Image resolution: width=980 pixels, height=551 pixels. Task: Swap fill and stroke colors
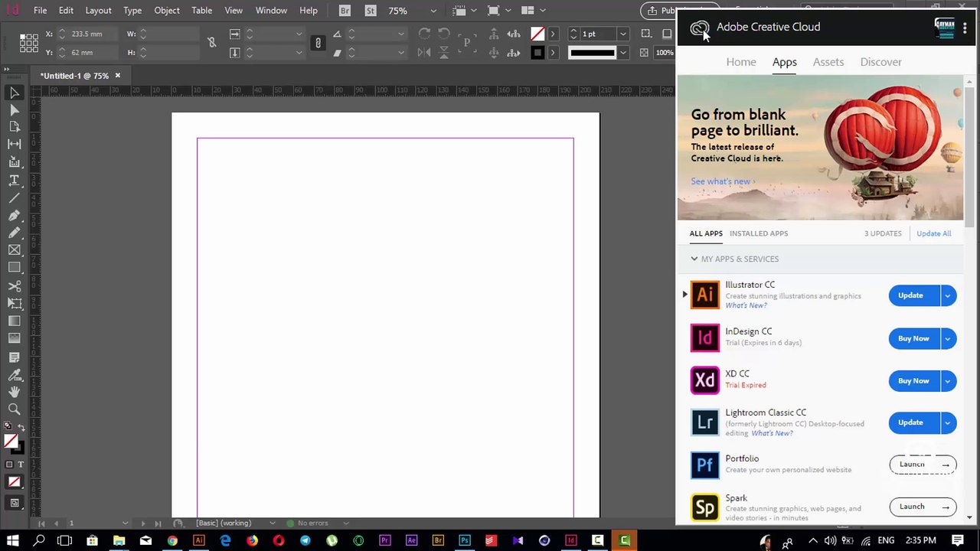(21, 427)
